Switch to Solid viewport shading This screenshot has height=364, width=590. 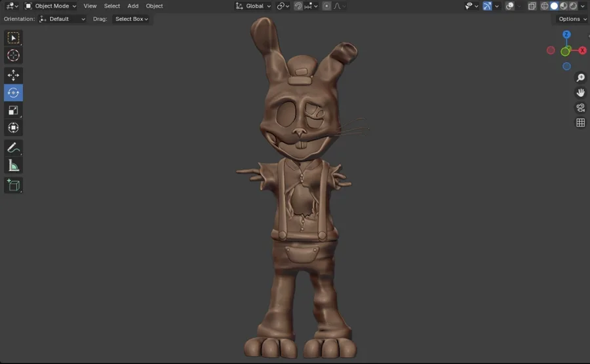[554, 6]
